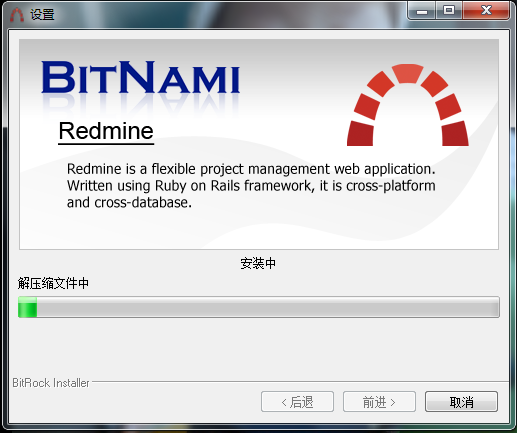Click the green installation progress bar
This screenshot has width=517, height=433.
[259, 307]
